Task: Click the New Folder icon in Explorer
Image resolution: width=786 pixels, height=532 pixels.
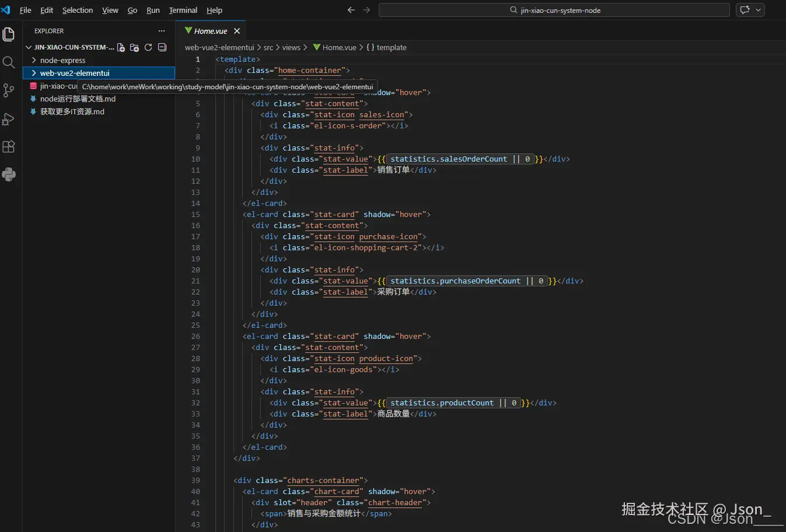Action: tap(135, 48)
